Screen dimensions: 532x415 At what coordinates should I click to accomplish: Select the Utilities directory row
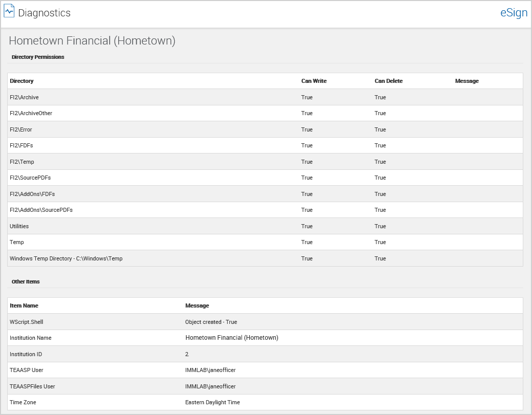coord(265,226)
